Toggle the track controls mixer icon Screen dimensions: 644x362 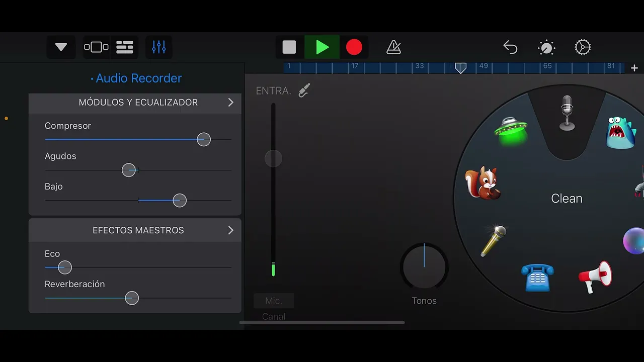coord(159,47)
